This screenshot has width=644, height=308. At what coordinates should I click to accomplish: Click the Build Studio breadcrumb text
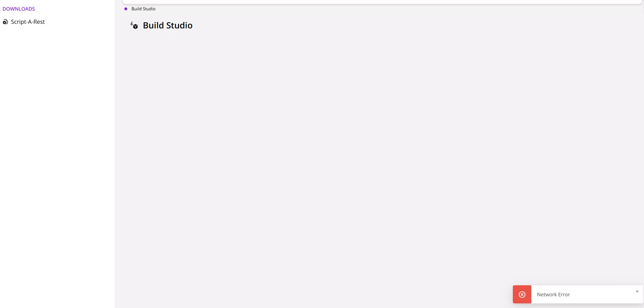pos(143,9)
